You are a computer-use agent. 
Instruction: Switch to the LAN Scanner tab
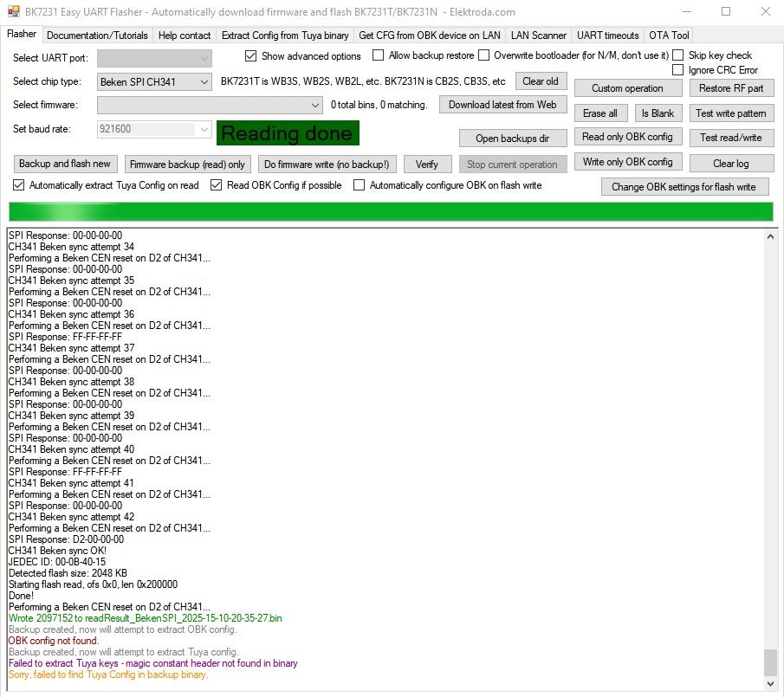(x=539, y=35)
